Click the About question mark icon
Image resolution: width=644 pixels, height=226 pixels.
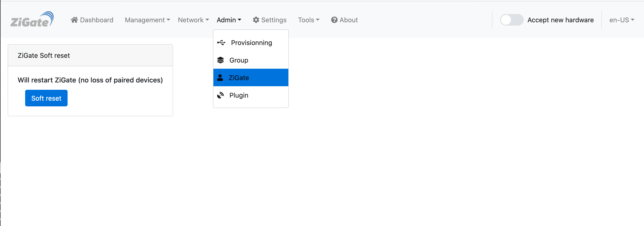(x=334, y=20)
